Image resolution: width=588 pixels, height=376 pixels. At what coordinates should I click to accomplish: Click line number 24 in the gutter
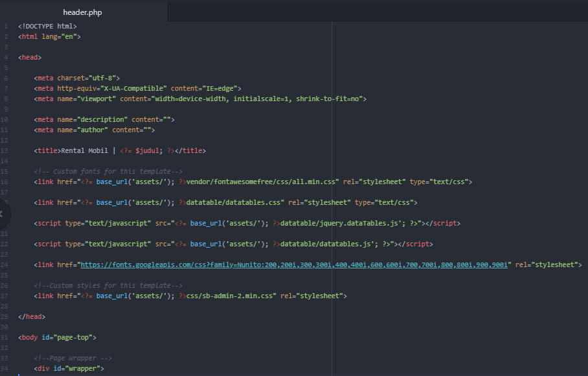click(x=4, y=264)
